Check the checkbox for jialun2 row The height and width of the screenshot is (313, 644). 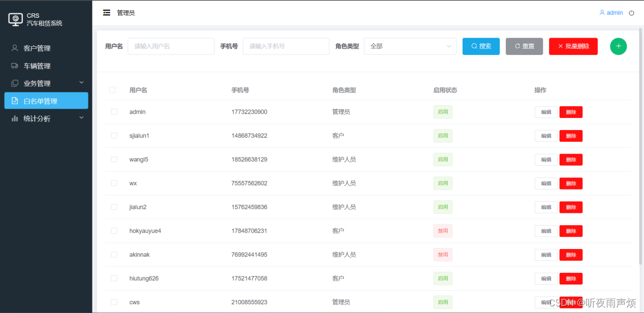[114, 207]
